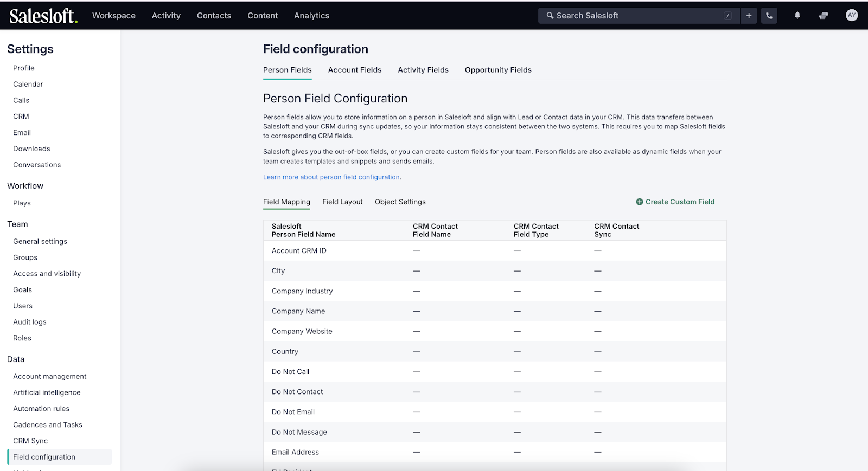Screen dimensions: 868x471
Task: Open the Activity menu
Action: click(x=166, y=16)
